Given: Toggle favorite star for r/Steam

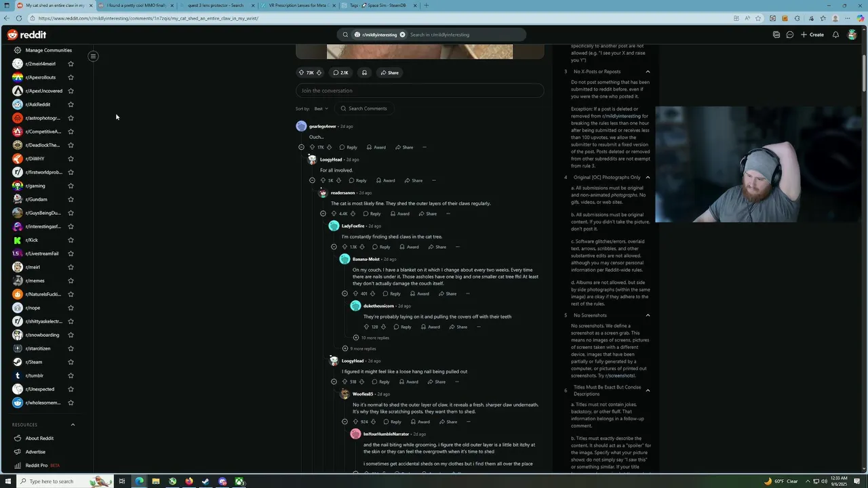Looking at the screenshot, I should pos(71,362).
